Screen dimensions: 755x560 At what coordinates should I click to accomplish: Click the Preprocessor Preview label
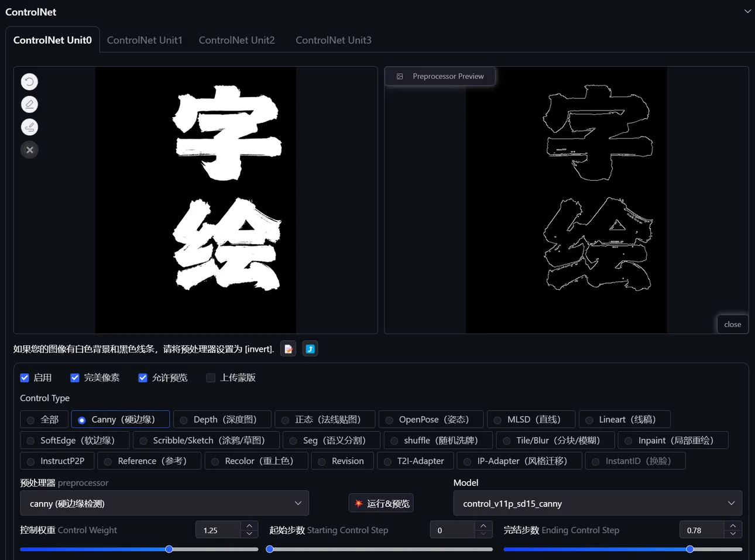(448, 77)
